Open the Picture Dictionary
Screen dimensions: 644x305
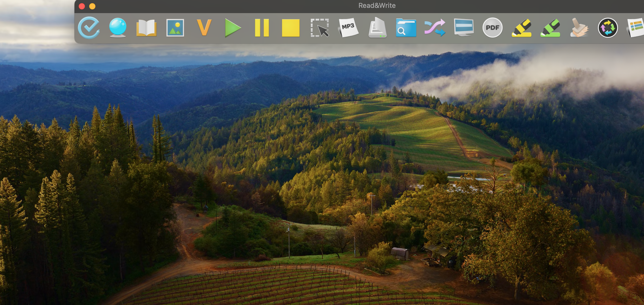[x=176, y=28]
